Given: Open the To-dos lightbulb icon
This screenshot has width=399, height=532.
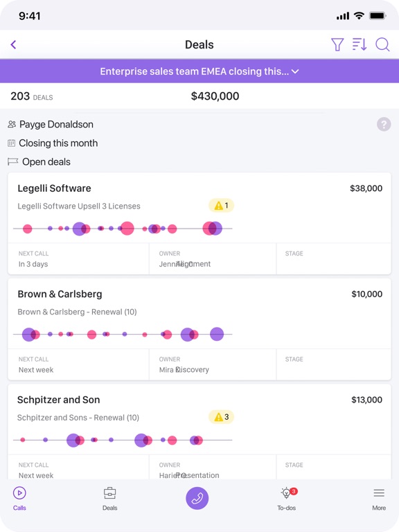Looking at the screenshot, I should [x=286, y=493].
